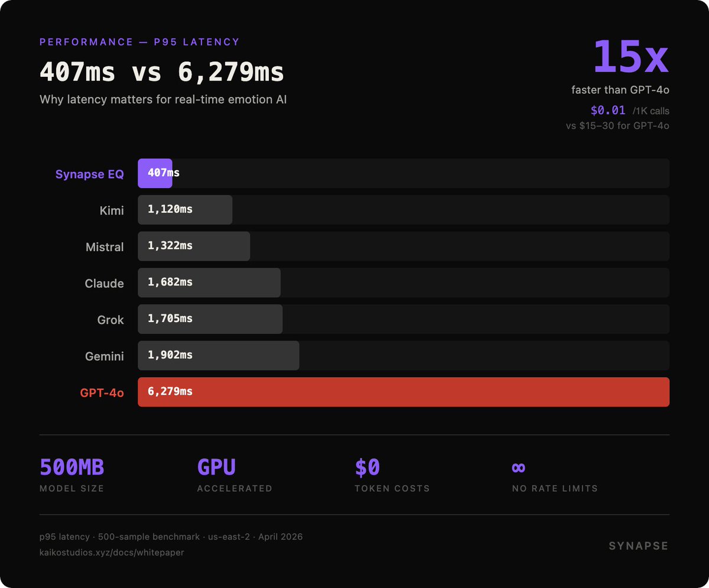Click the "500MB" stat value
This screenshot has height=588, width=709.
72,467
